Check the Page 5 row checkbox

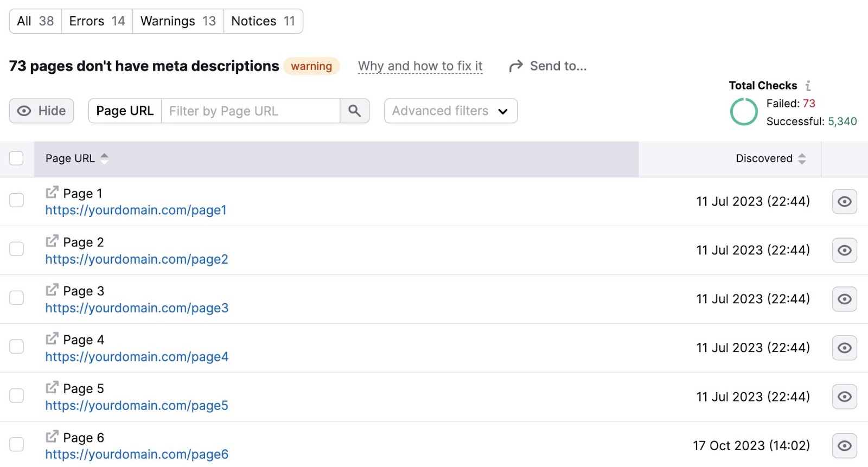(x=17, y=395)
